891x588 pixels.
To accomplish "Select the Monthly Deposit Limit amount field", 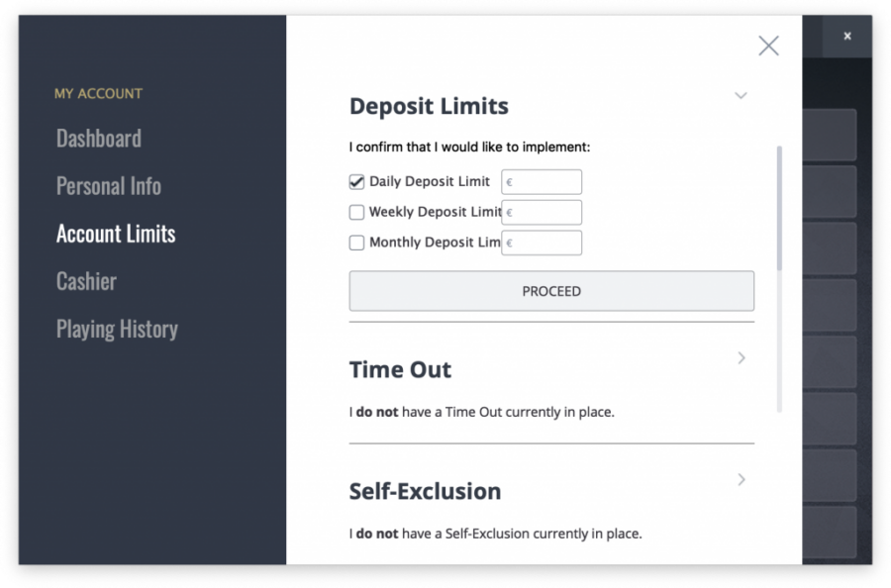I will point(542,243).
